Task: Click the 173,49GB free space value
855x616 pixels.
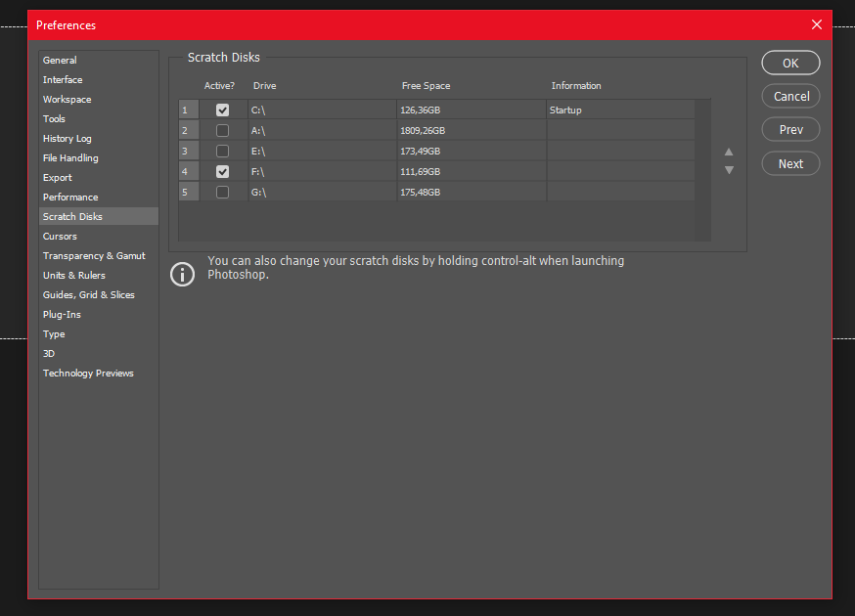Action: (x=420, y=151)
